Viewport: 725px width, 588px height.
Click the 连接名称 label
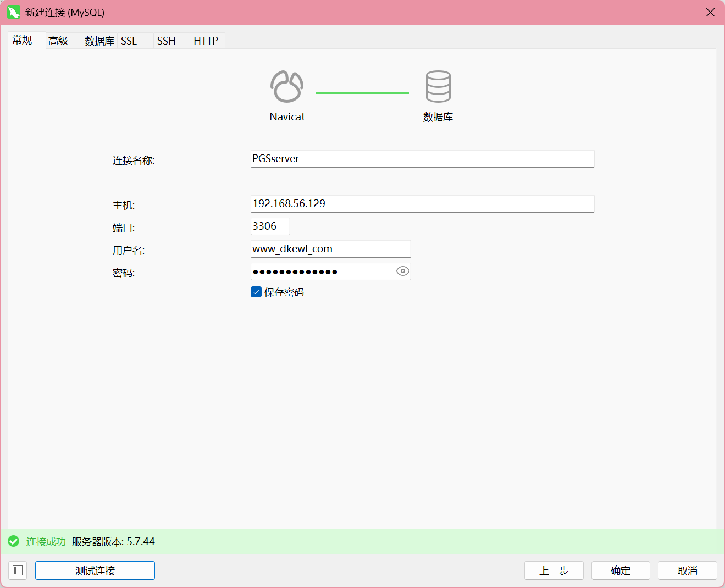point(134,160)
